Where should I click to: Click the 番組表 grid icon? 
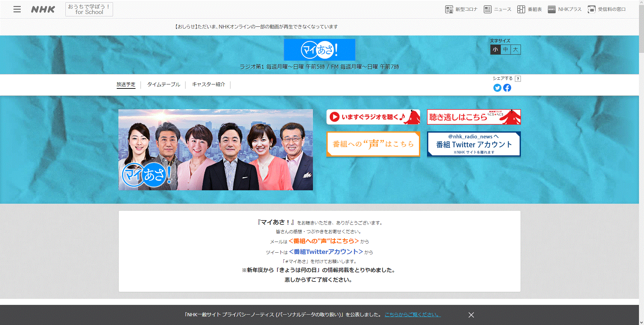(521, 9)
